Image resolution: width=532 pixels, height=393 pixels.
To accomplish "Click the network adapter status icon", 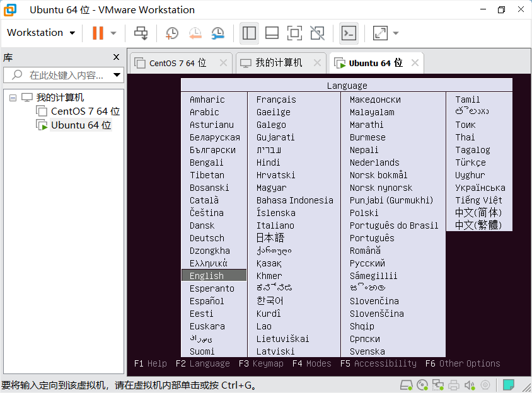I will [437, 385].
